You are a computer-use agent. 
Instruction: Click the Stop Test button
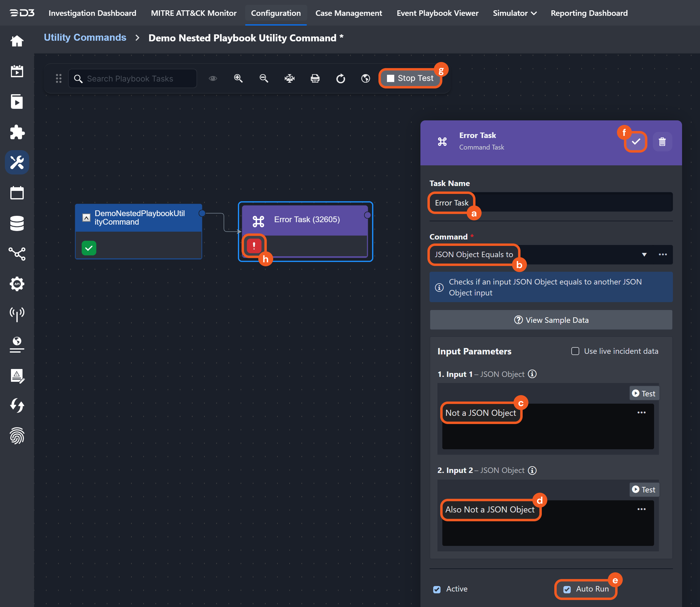pyautogui.click(x=410, y=78)
